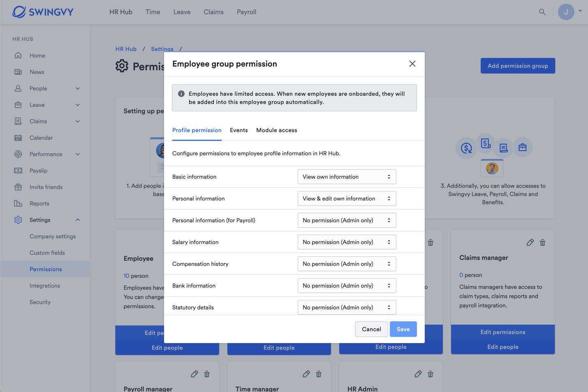Expand the Performance sidebar menu

click(x=78, y=154)
